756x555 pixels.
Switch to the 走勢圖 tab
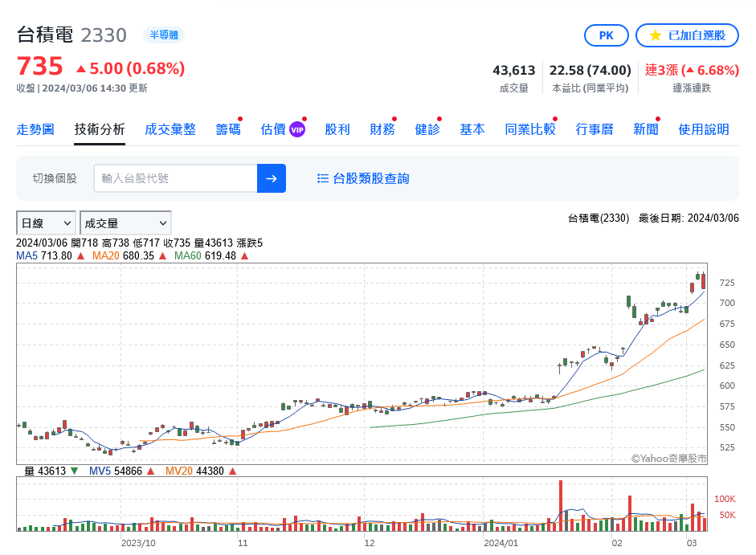[x=35, y=129]
